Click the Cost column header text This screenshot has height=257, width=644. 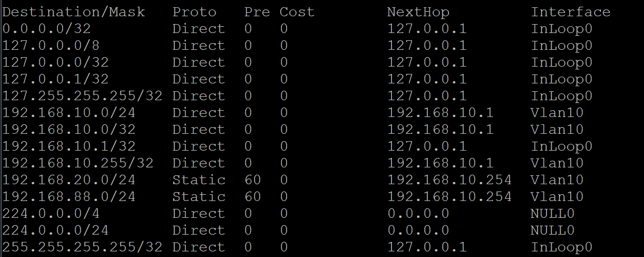(x=297, y=12)
